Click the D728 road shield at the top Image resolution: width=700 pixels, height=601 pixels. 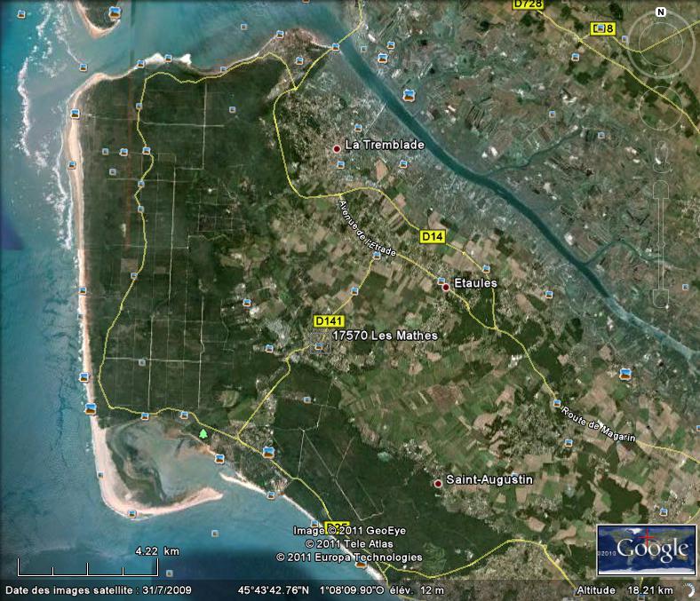click(x=529, y=4)
